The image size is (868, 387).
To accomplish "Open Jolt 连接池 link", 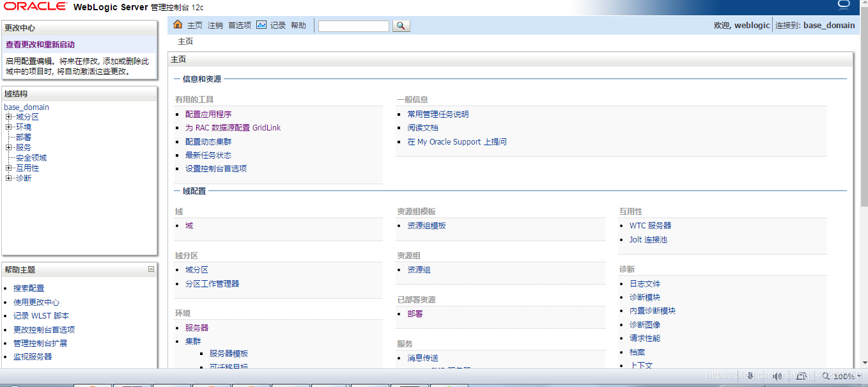I will tap(648, 240).
